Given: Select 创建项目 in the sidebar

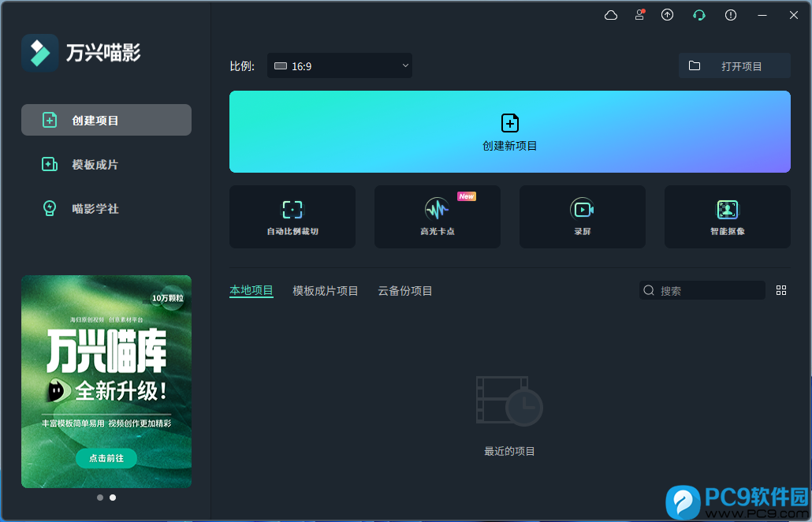Looking at the screenshot, I should click(106, 120).
